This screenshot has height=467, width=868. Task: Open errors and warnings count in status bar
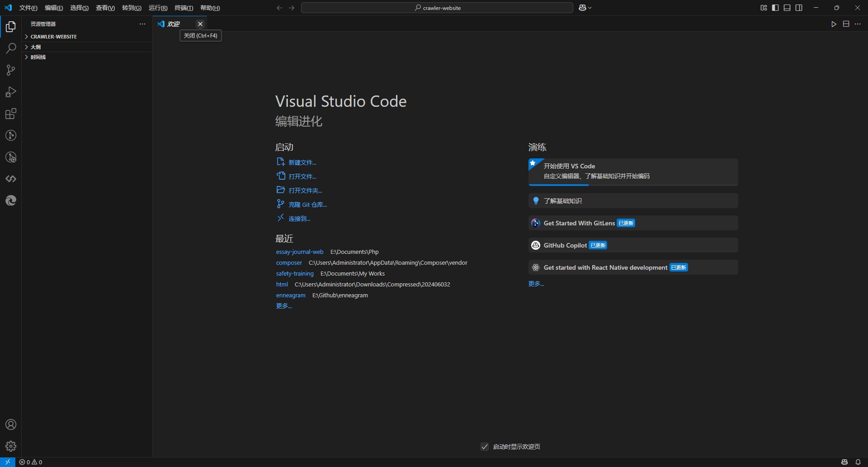31,462
